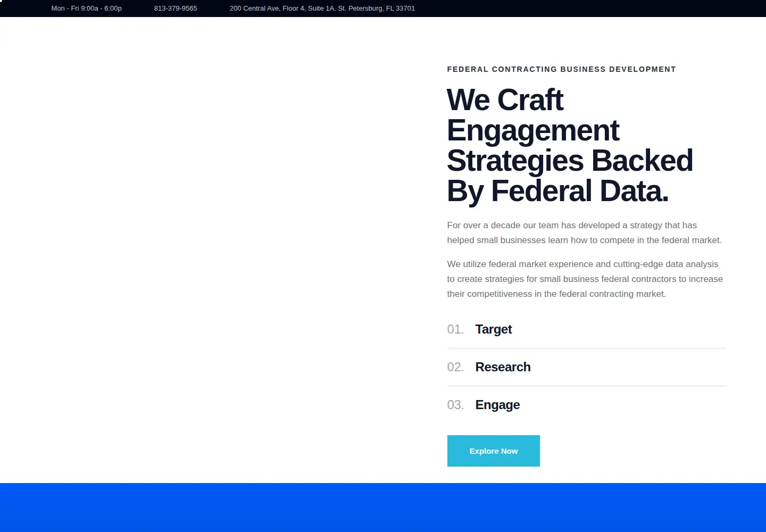Image resolution: width=766 pixels, height=532 pixels.
Task: Click the We Craft Engagement Strategies heading
Action: [570, 145]
